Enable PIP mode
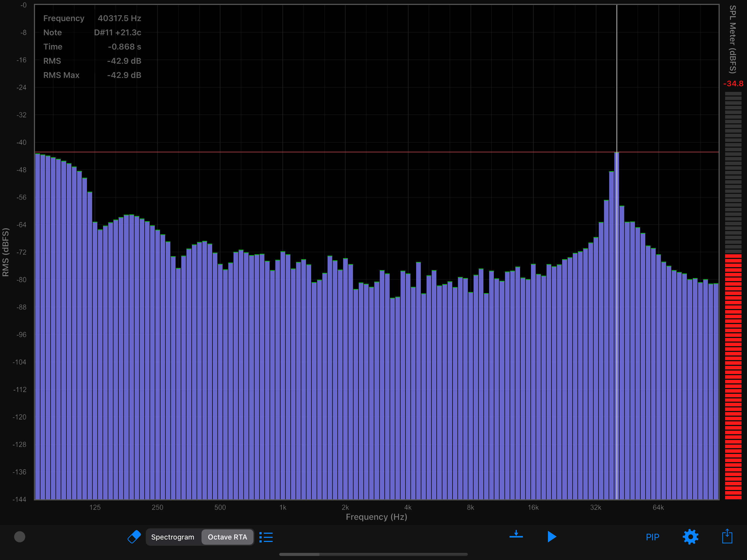The width and height of the screenshot is (747, 560). pos(652,537)
